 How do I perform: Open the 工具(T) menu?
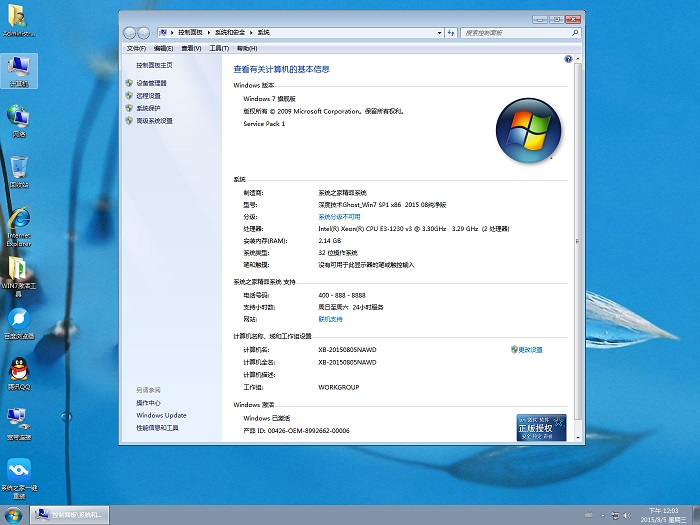click(218, 47)
